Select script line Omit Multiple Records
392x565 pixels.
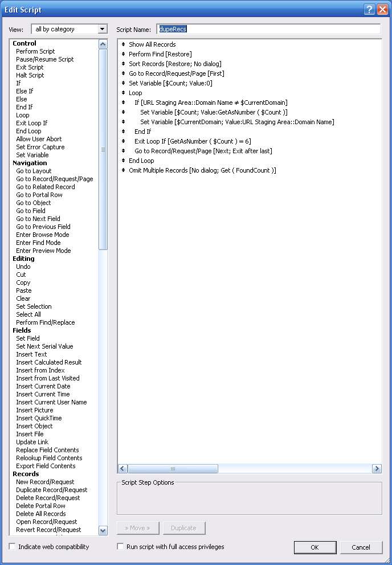pyautogui.click(x=203, y=170)
